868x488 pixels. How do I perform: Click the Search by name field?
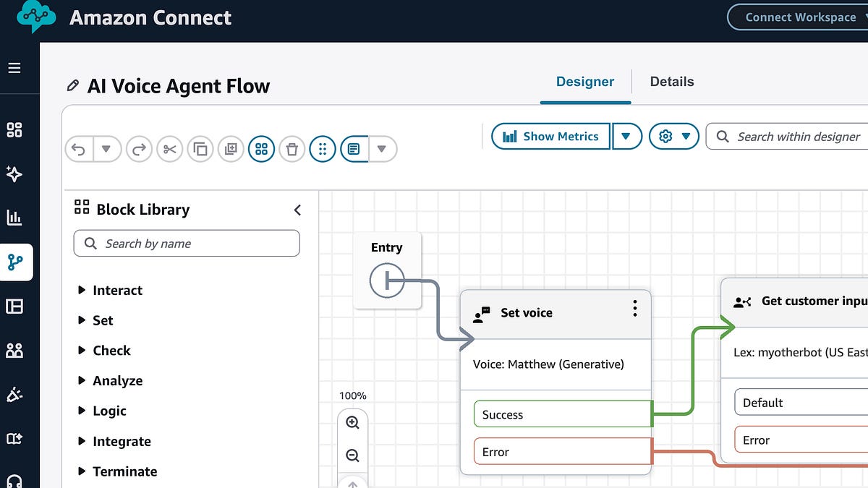click(187, 244)
